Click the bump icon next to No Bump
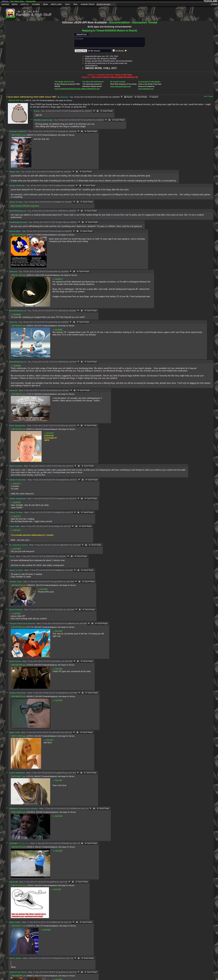Screen dimensions: 218x980 pos(126,51)
